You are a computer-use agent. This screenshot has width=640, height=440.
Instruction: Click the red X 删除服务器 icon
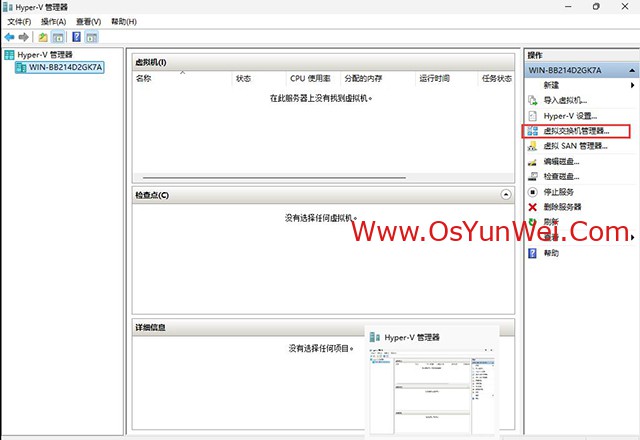point(533,207)
